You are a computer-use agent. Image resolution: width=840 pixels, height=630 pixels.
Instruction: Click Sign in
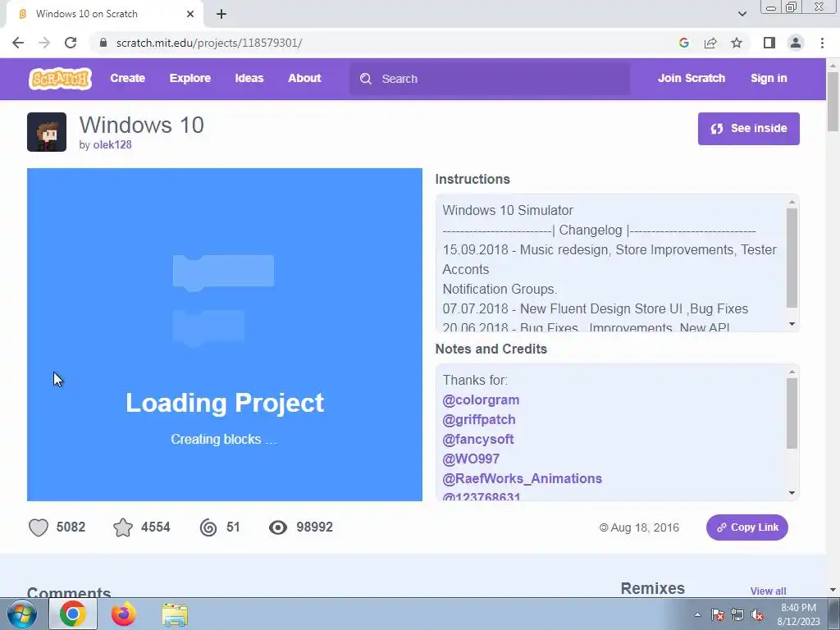pyautogui.click(x=769, y=78)
